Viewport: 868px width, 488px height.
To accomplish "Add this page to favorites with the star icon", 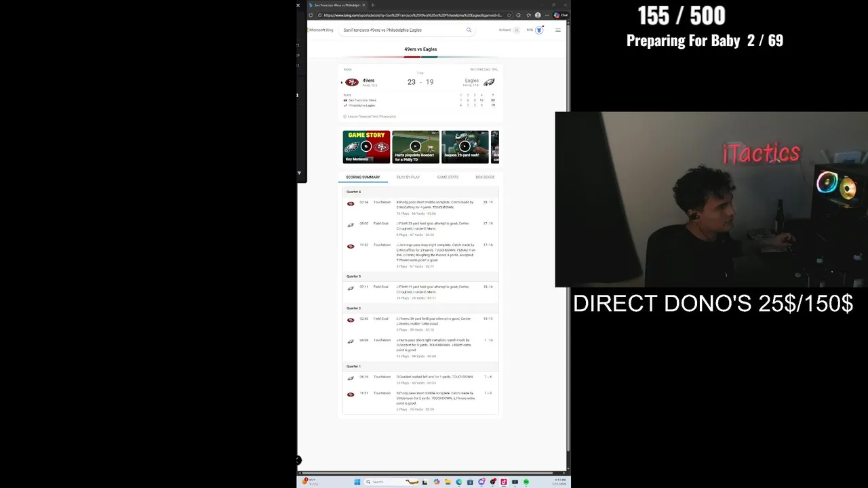I will pos(509,15).
